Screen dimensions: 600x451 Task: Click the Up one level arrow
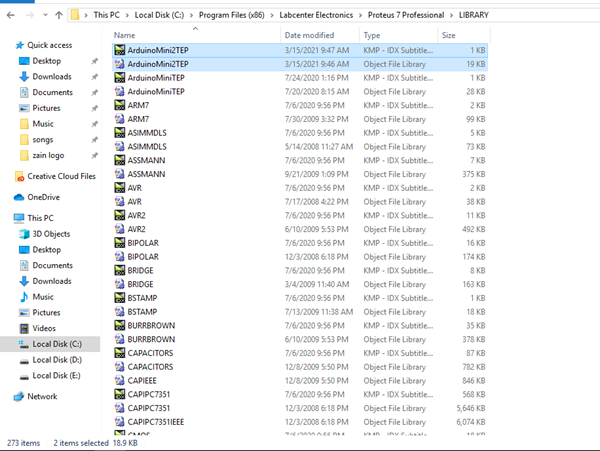[x=59, y=15]
